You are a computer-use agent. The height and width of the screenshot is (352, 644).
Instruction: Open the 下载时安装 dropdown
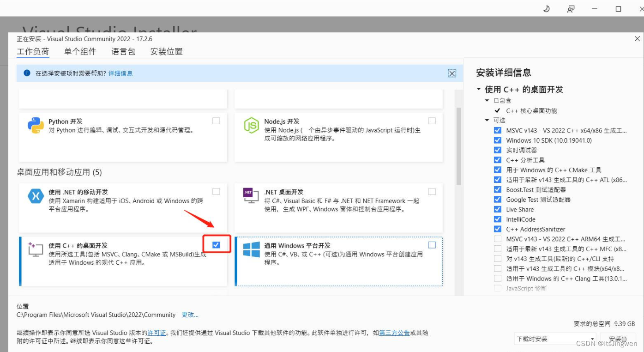click(x=555, y=339)
